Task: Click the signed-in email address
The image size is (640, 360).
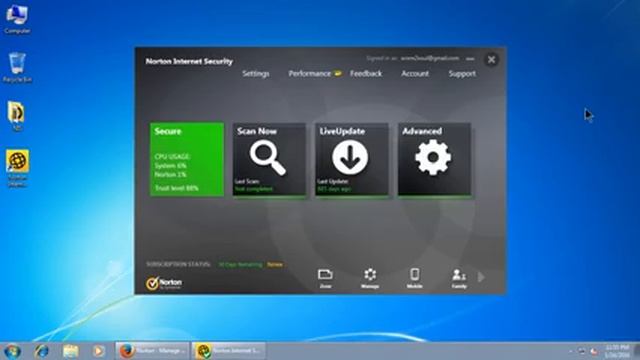Action: point(430,58)
